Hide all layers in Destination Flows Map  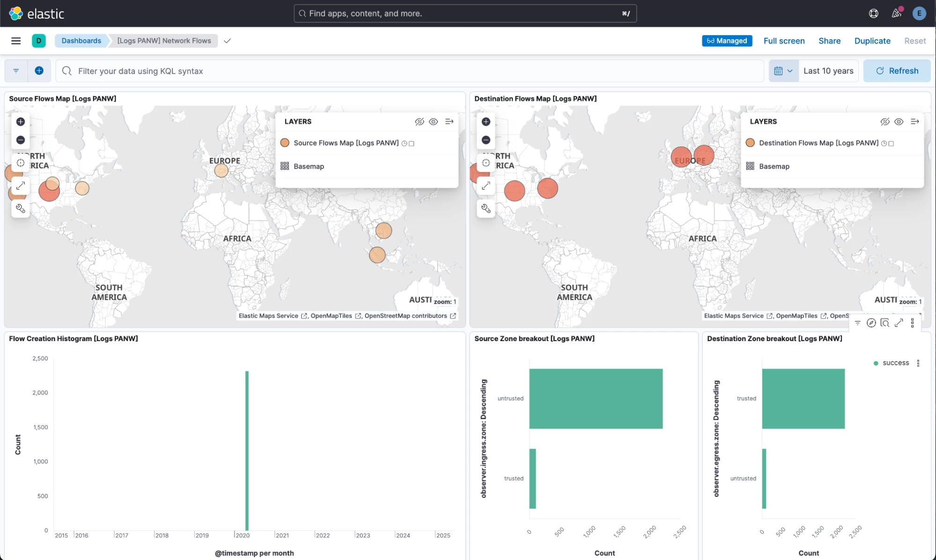tap(885, 122)
